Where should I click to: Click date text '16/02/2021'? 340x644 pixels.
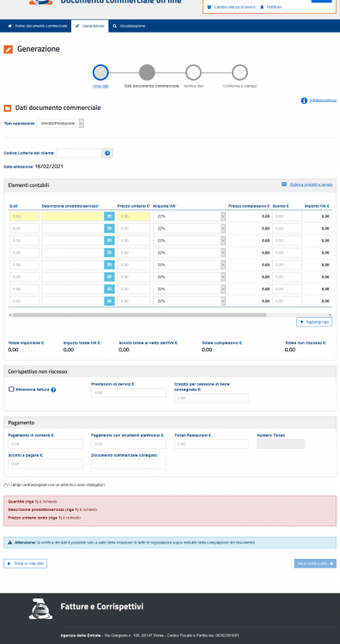(49, 167)
